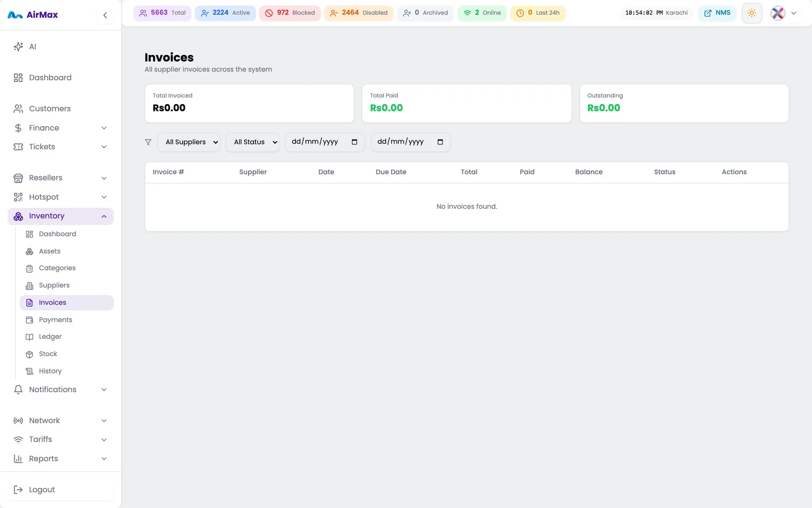Click the first dd/mm/yyyy date field

tap(325, 142)
